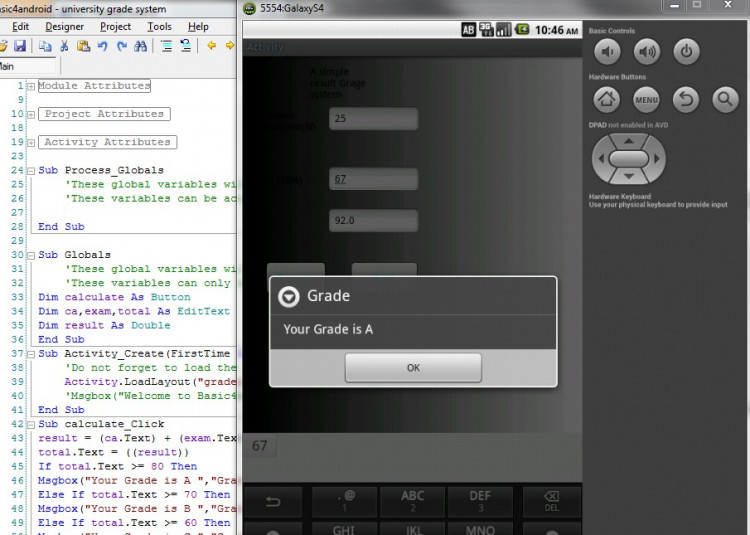Click the signal strength bars icon

[504, 30]
